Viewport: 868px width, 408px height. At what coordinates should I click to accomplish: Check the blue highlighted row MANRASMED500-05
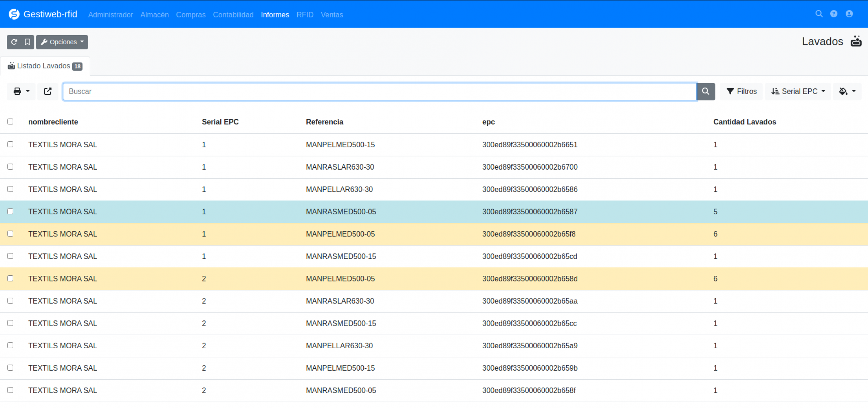(10, 211)
